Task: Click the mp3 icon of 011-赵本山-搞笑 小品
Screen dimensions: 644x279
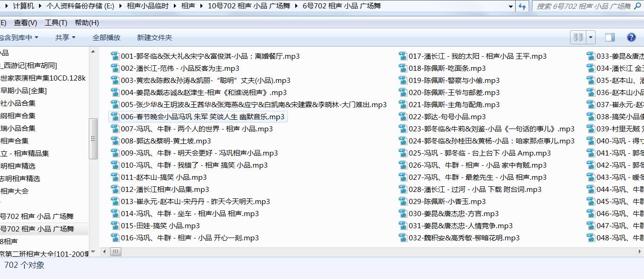Action: 115,177
